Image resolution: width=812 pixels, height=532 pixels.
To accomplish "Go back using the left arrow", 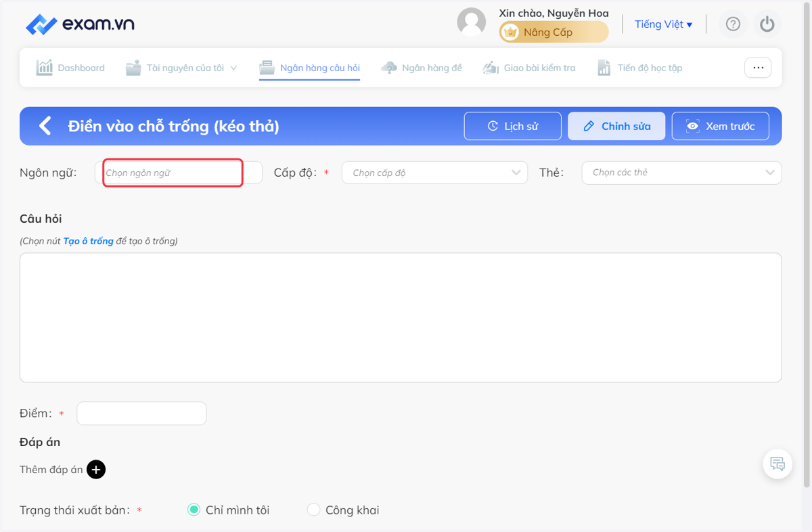I will pos(45,126).
